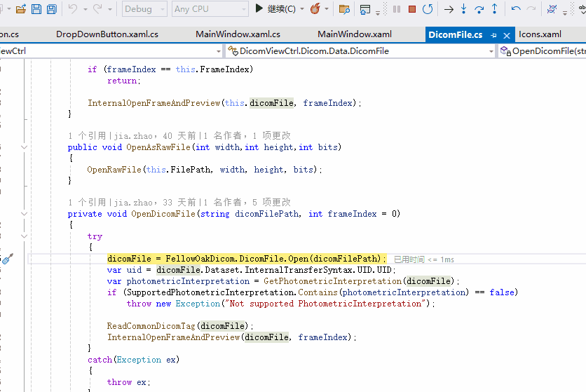This screenshot has width=586, height=392.
Task: Open the dropdown arrow beside that grayed Undo arrow
Action: [86, 9]
